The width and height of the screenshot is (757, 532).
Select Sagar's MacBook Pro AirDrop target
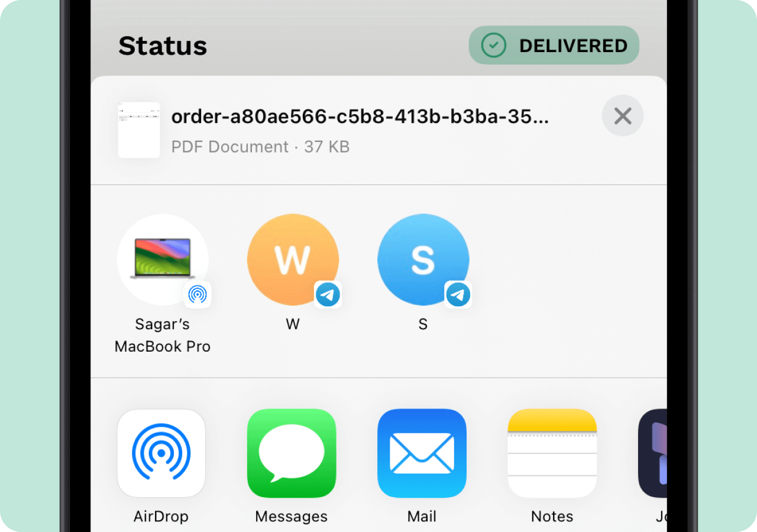(163, 260)
